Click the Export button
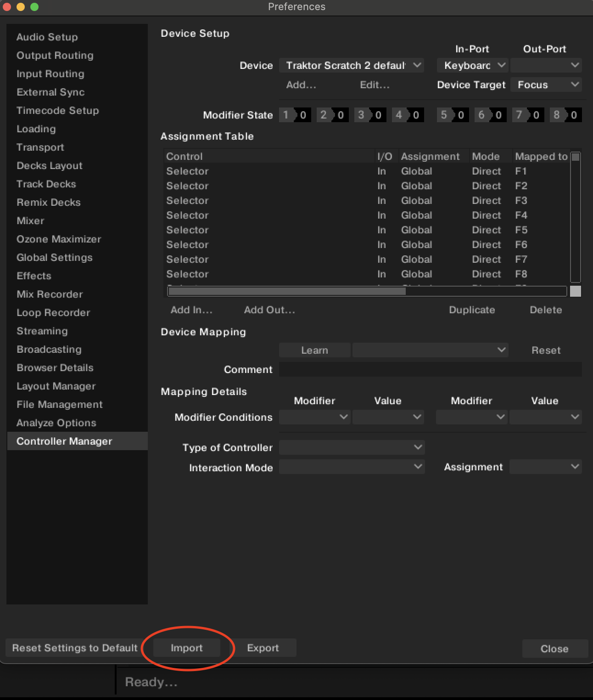 pos(263,648)
